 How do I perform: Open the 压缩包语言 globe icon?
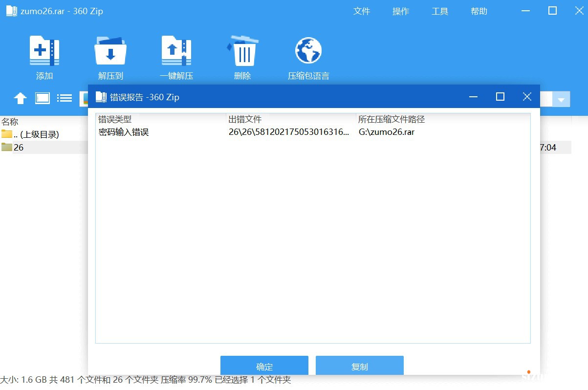[x=308, y=51]
